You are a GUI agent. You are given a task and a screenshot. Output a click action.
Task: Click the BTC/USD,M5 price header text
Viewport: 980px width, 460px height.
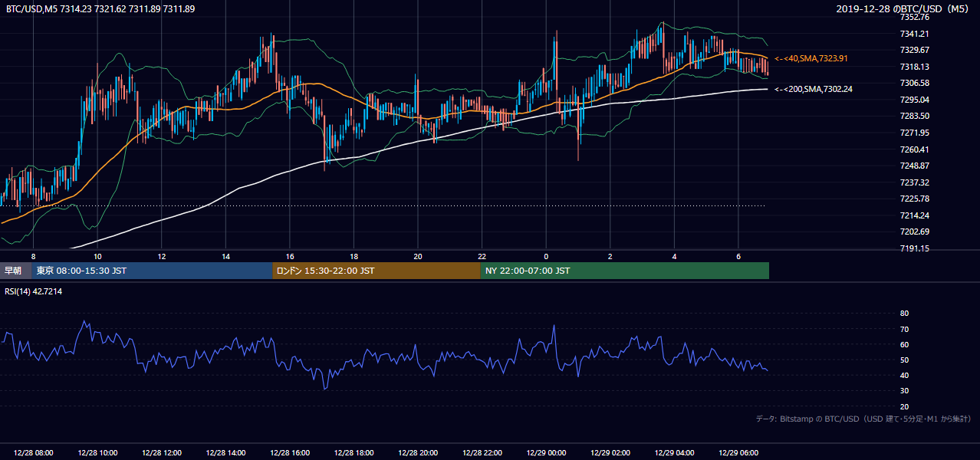point(100,8)
